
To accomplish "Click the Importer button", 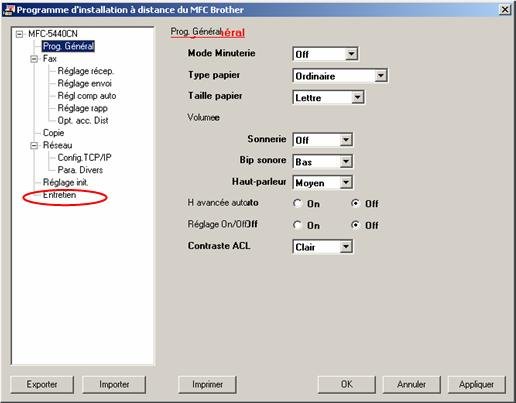I will [x=114, y=384].
